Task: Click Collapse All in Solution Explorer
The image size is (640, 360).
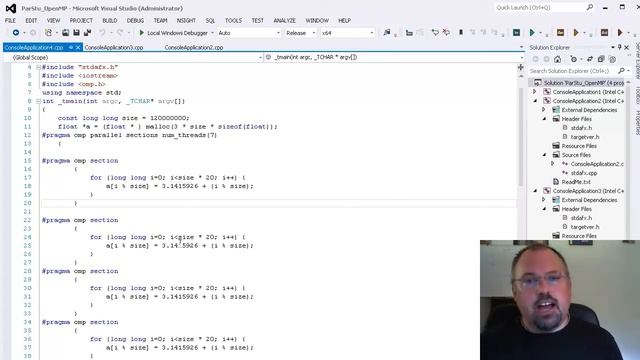Action: (601, 59)
